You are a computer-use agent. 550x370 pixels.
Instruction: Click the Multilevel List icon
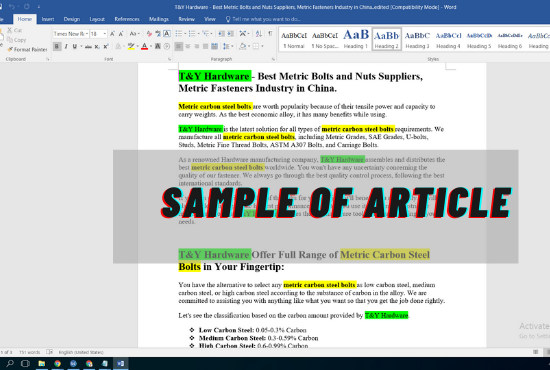coord(205,34)
